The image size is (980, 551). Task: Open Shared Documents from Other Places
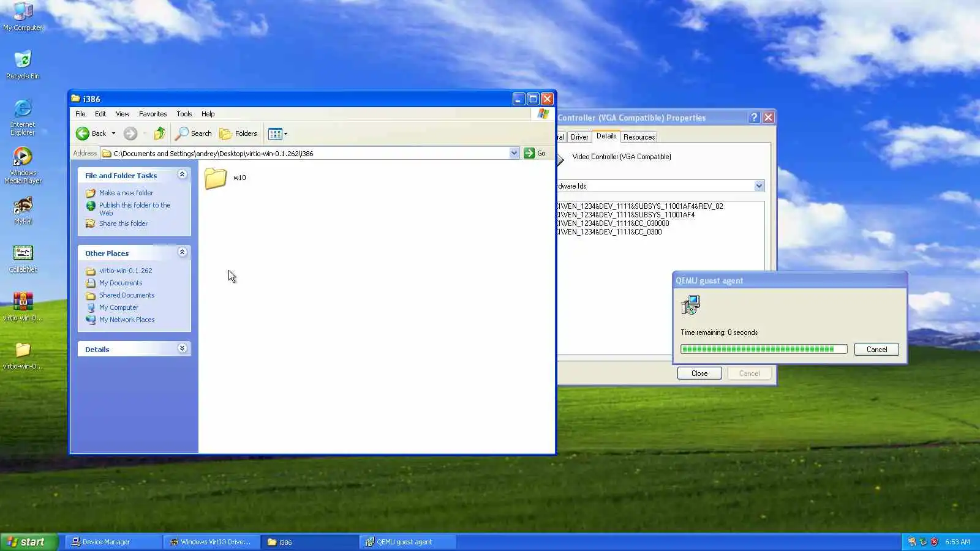pos(127,295)
